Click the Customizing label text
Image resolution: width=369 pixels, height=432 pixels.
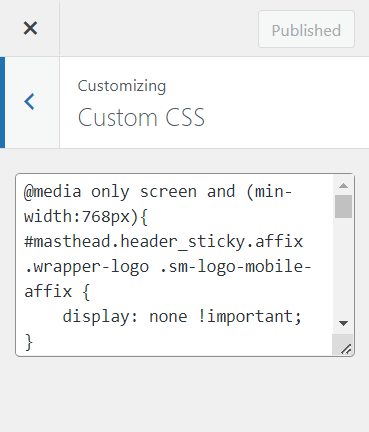pos(122,86)
